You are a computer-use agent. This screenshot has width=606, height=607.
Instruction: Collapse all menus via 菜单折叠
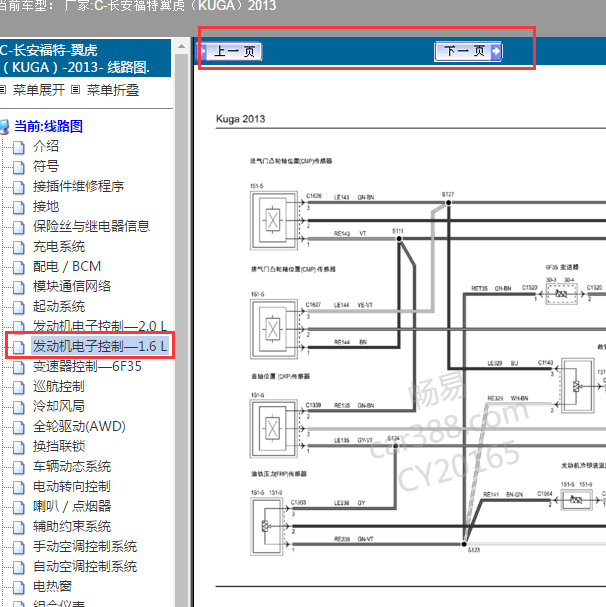point(113,90)
